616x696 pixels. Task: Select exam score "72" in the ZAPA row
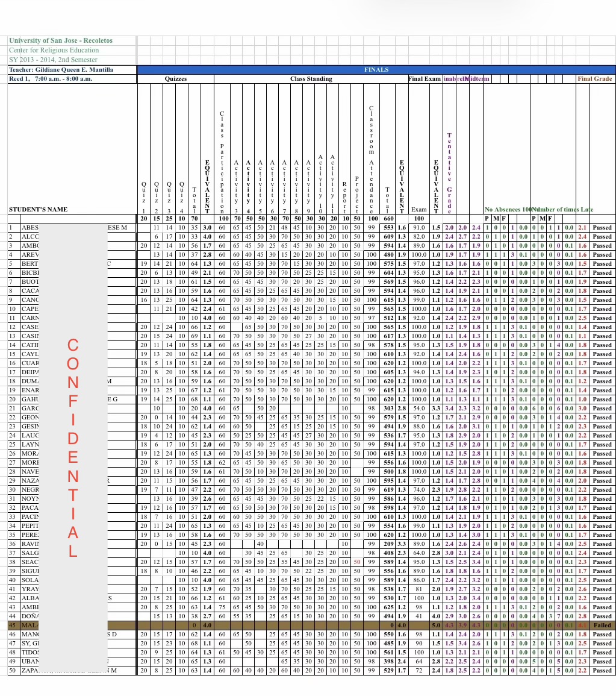(418, 671)
